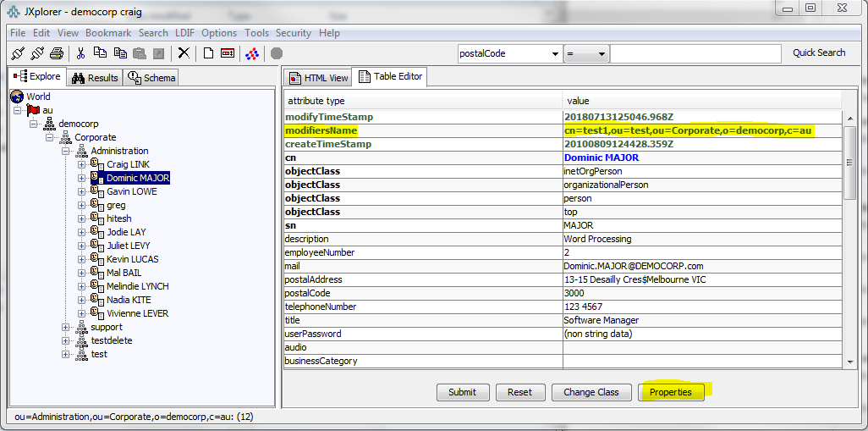Click the 'Software Manager' title value
Image resolution: width=868 pixels, height=431 pixels.
pyautogui.click(x=702, y=320)
